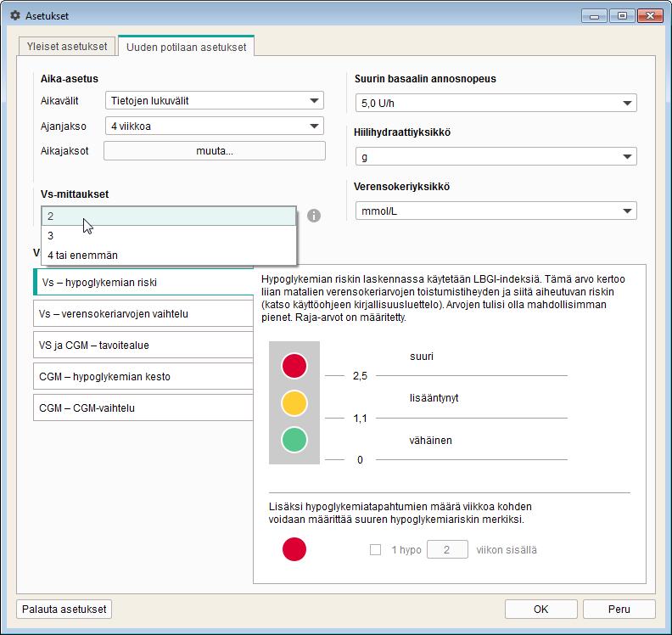Click the green traffic light circle
The image size is (672, 635).
point(294,440)
